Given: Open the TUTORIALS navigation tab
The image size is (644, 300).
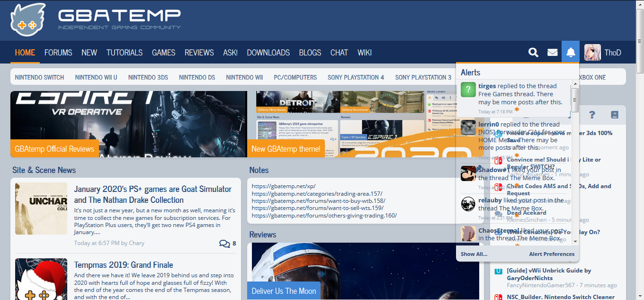Looking at the screenshot, I should pos(125,53).
